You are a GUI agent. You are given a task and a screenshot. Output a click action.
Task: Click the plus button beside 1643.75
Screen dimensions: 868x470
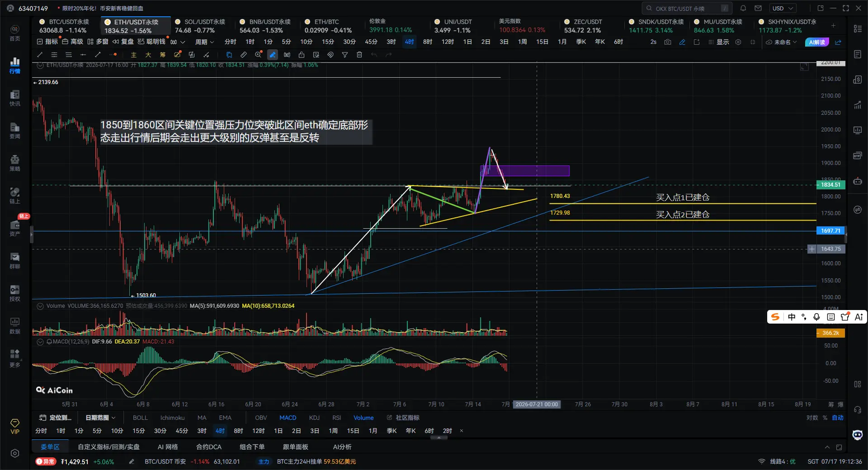click(812, 249)
